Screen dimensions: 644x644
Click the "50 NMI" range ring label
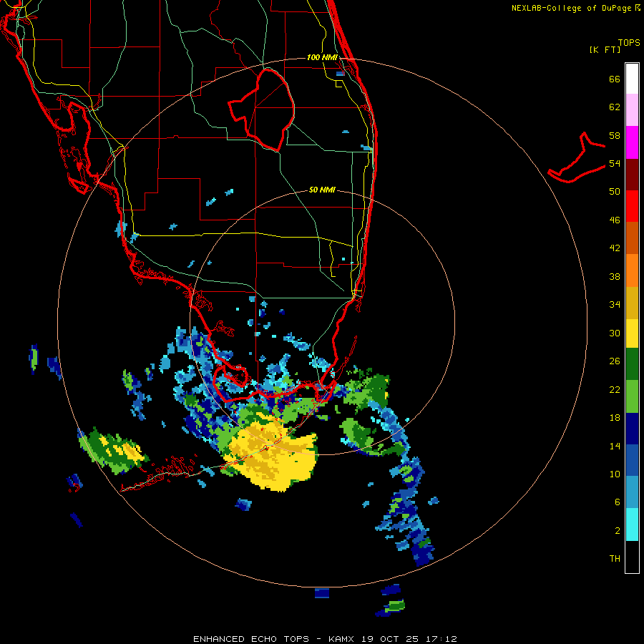[x=322, y=190]
